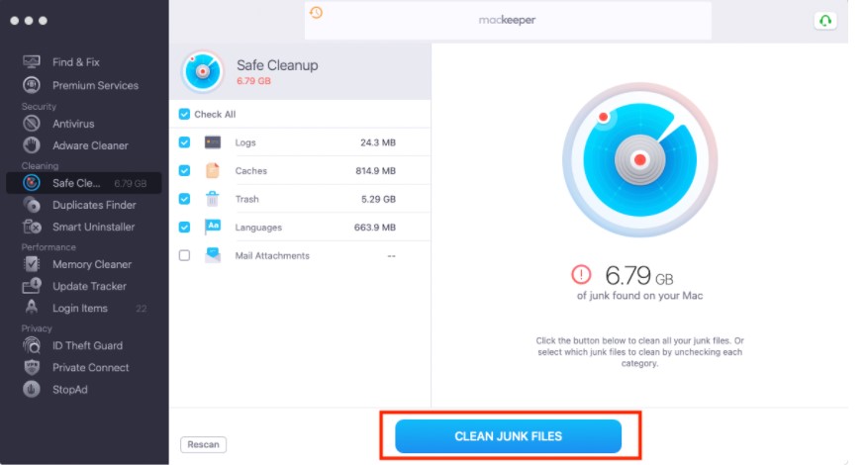Click the Safe Cleanup sidebar icon
Image resolution: width=868 pixels, height=465 pixels.
point(32,183)
